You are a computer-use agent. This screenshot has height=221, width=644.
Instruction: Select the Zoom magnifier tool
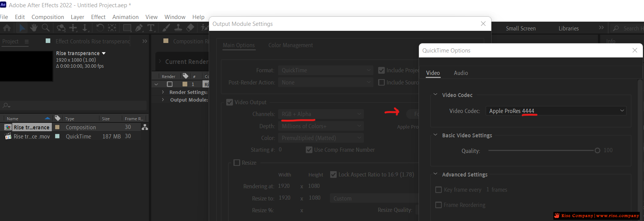click(46, 28)
